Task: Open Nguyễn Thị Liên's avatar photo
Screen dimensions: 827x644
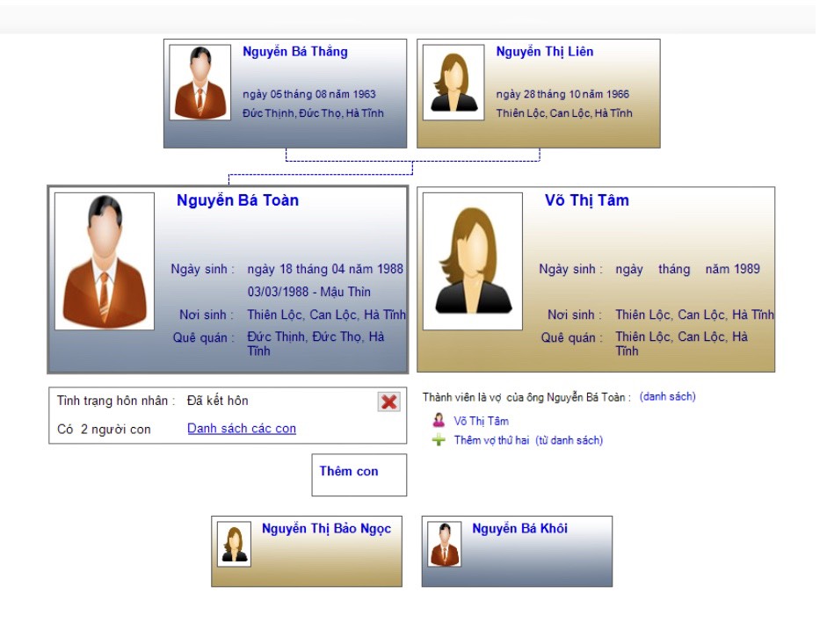Action: pos(453,83)
